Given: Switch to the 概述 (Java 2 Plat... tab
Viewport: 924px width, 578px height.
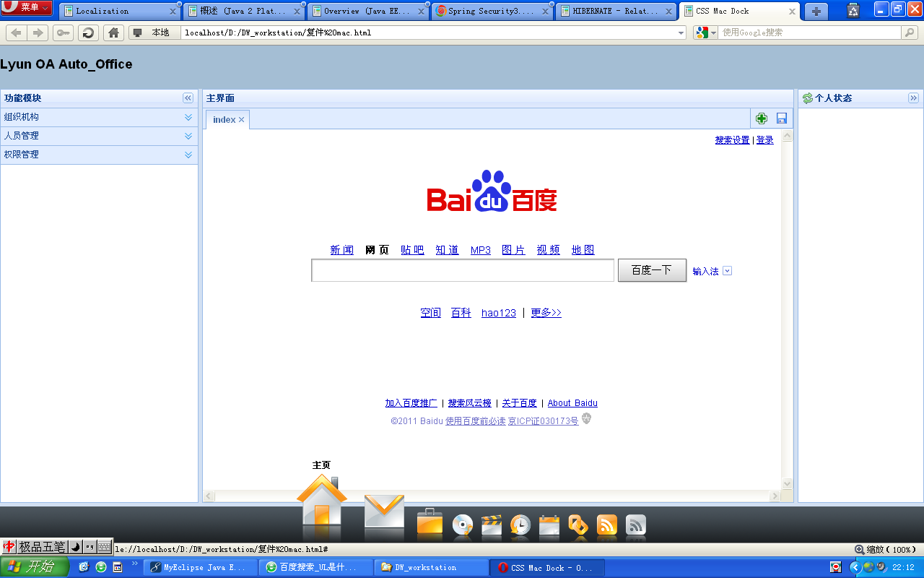Looking at the screenshot, I should (243, 12).
